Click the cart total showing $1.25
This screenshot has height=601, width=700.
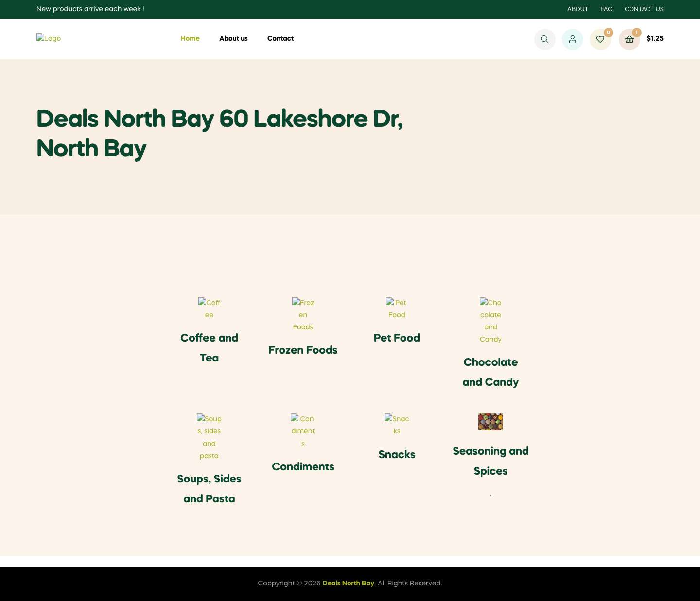(655, 39)
